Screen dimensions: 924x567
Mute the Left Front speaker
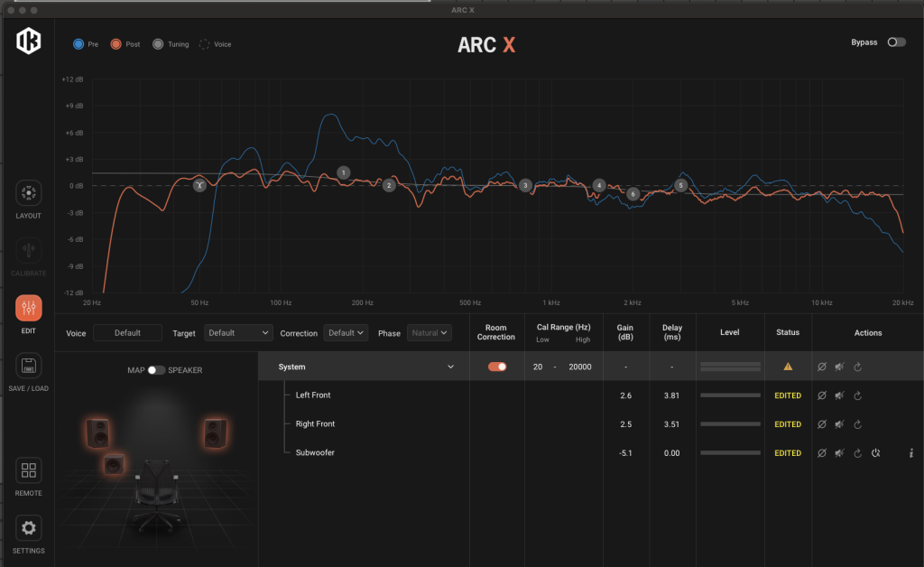coord(839,395)
